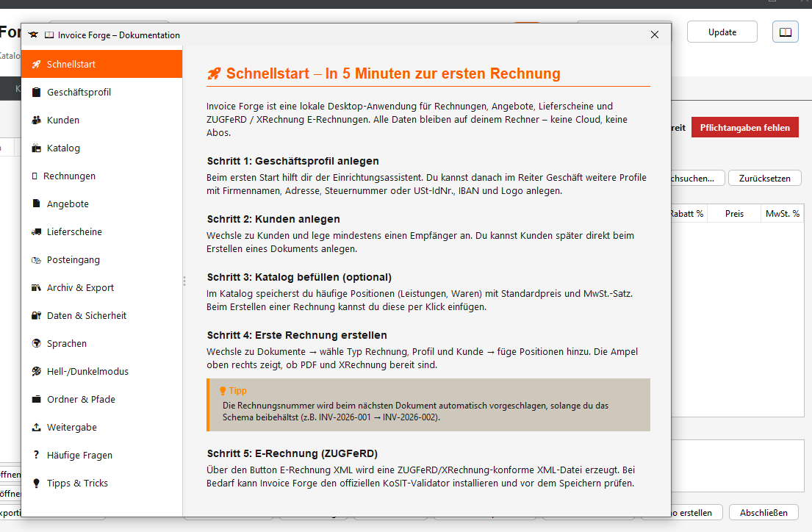Click the Schritt 5: E-Rechnung (ZUGFeRD) heading
The width and height of the screenshot is (812, 532).
(x=292, y=453)
